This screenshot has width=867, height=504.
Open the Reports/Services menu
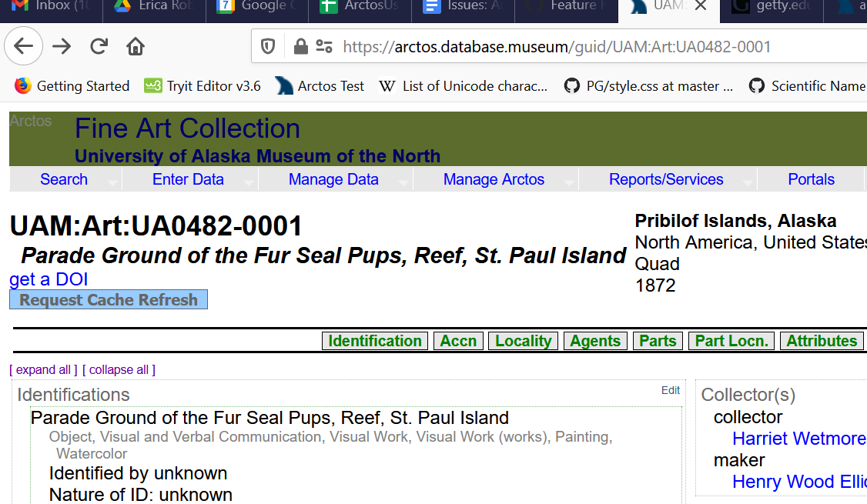point(666,179)
